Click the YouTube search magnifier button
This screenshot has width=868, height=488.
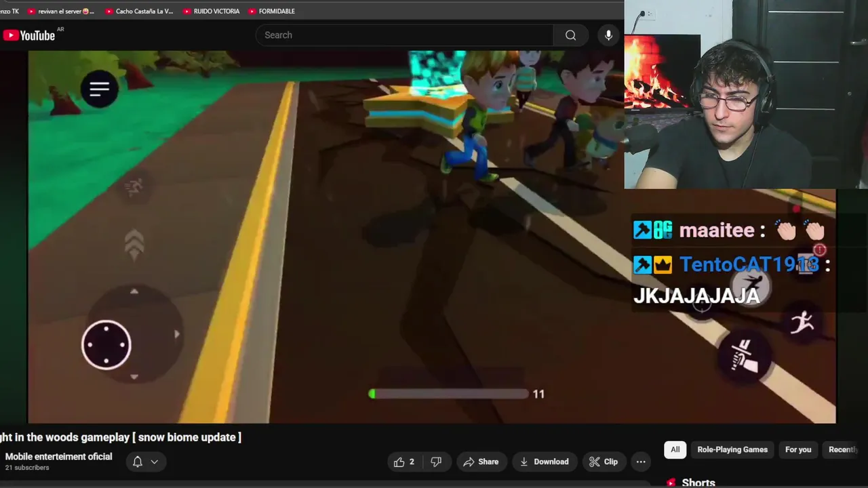click(x=571, y=35)
